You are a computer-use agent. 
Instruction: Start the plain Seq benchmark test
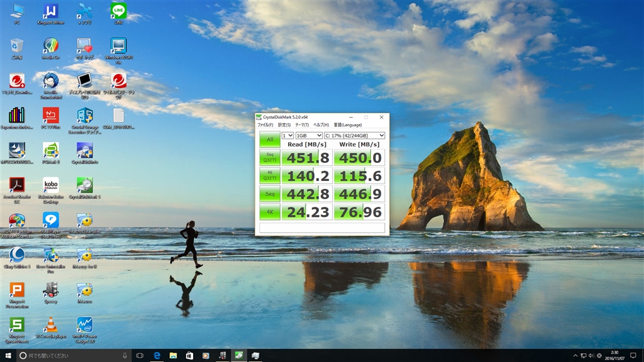coord(270,194)
